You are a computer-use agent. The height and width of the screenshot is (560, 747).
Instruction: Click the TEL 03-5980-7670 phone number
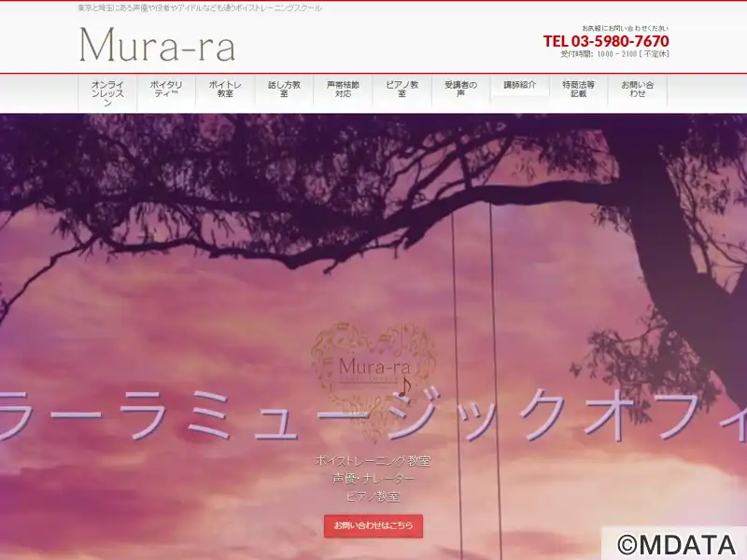(x=606, y=41)
